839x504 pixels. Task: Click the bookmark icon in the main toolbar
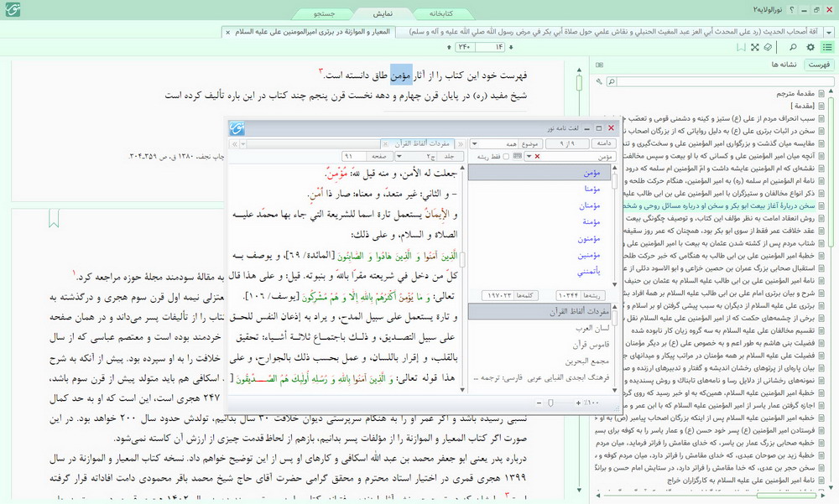coord(741,47)
